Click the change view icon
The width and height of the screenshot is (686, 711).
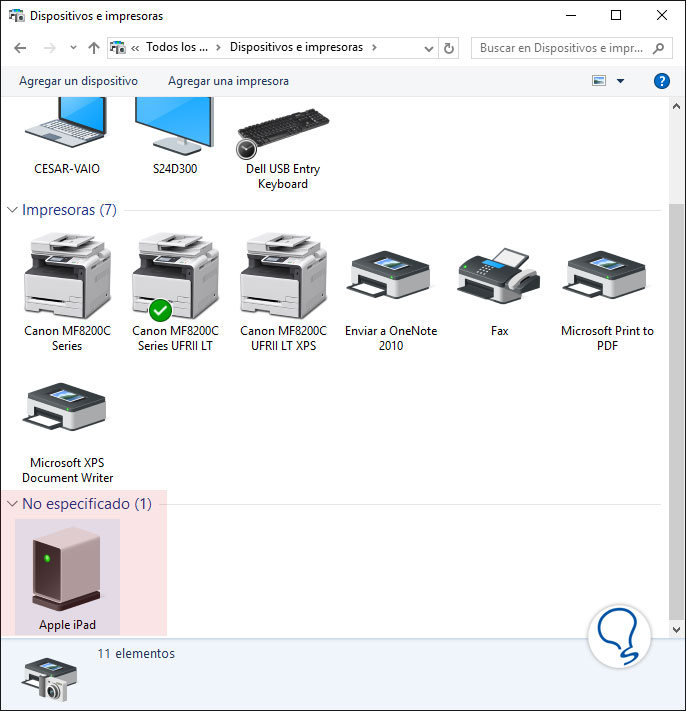coord(599,81)
